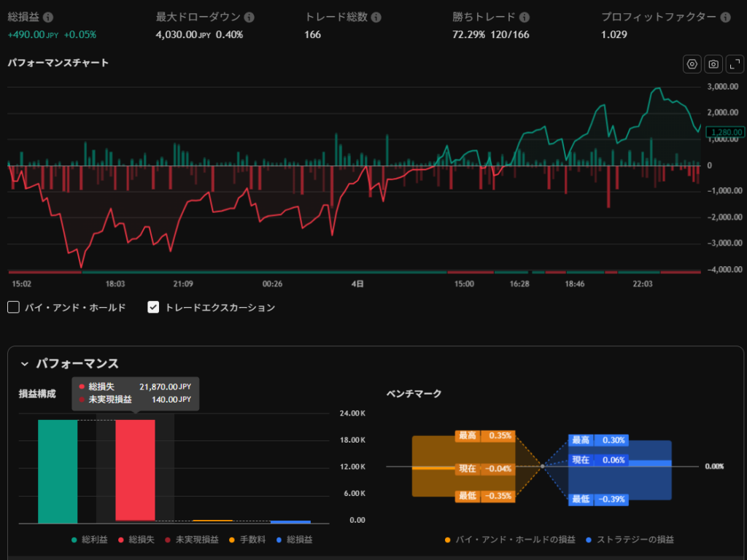
Task: Uncheck the トレードエクスカーション checkbox
Action: coord(153,308)
